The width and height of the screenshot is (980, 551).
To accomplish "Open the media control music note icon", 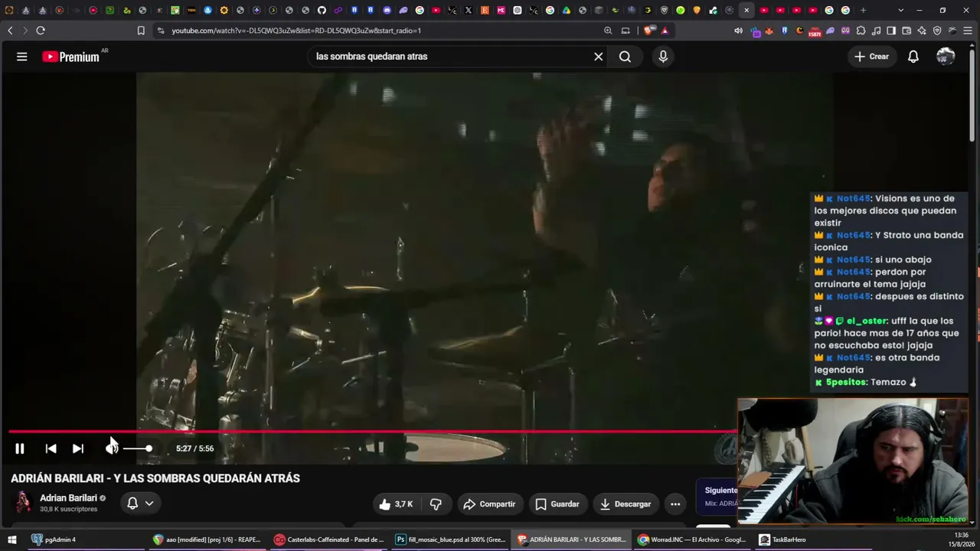I will (877, 31).
